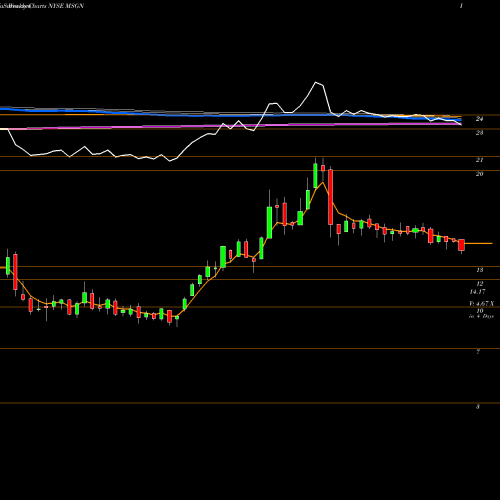Click the 24 price axis label
500x500 pixels.
click(x=479, y=119)
